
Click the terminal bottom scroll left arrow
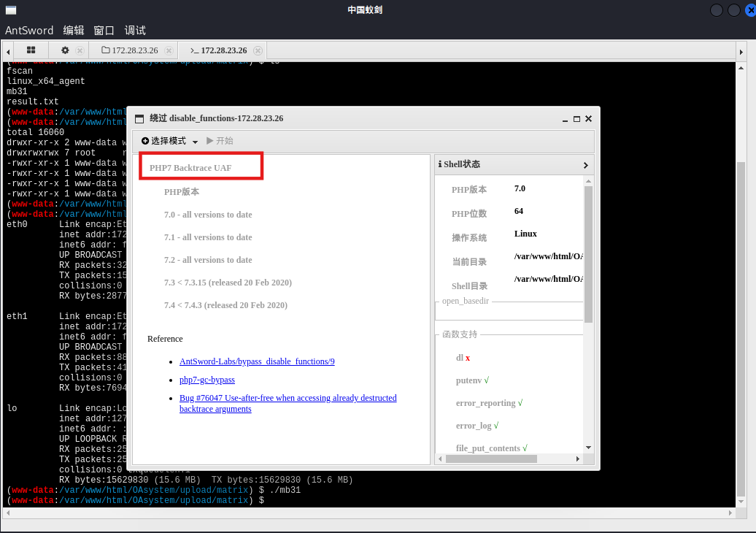8,513
